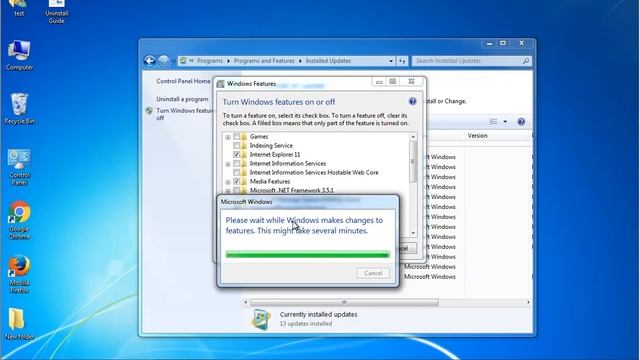Viewport: 640px width, 360px height.
Task: Click the search magnifier in Installed Updates
Action: pos(526,61)
